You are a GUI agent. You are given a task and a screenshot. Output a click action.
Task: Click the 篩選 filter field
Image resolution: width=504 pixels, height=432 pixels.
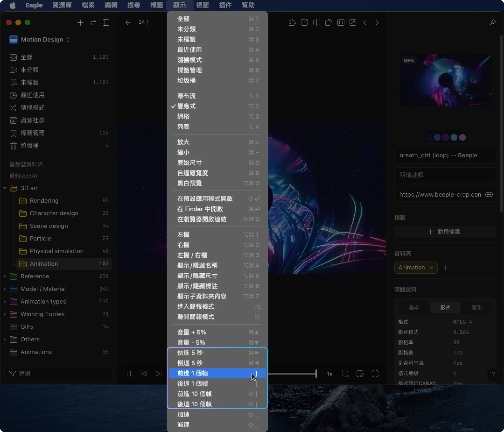pos(59,374)
